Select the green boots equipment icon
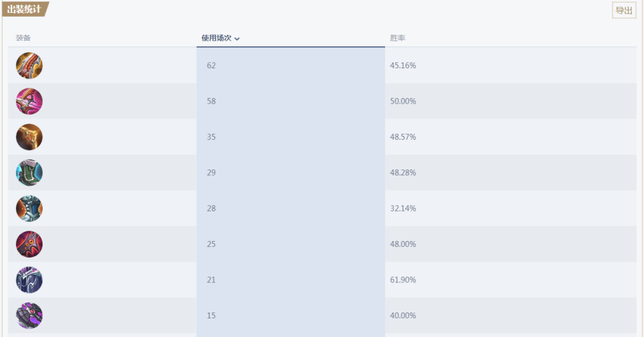 [29, 173]
